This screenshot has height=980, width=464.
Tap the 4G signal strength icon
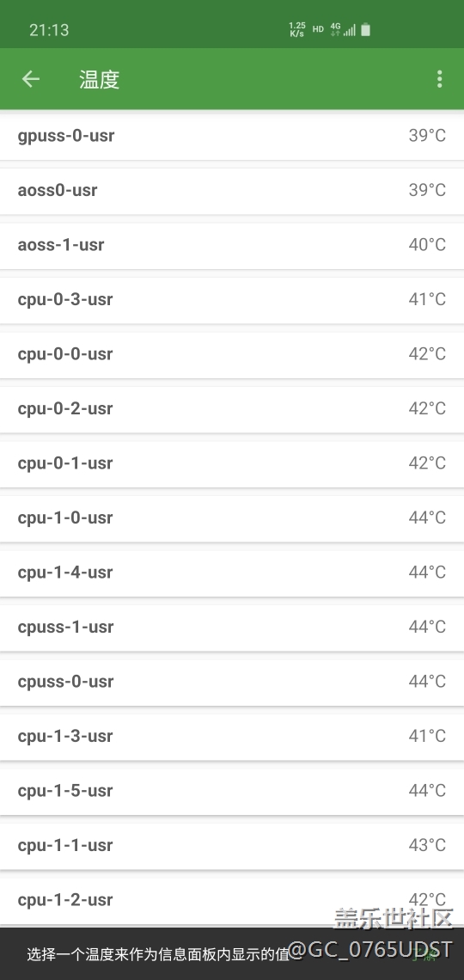coord(343,29)
